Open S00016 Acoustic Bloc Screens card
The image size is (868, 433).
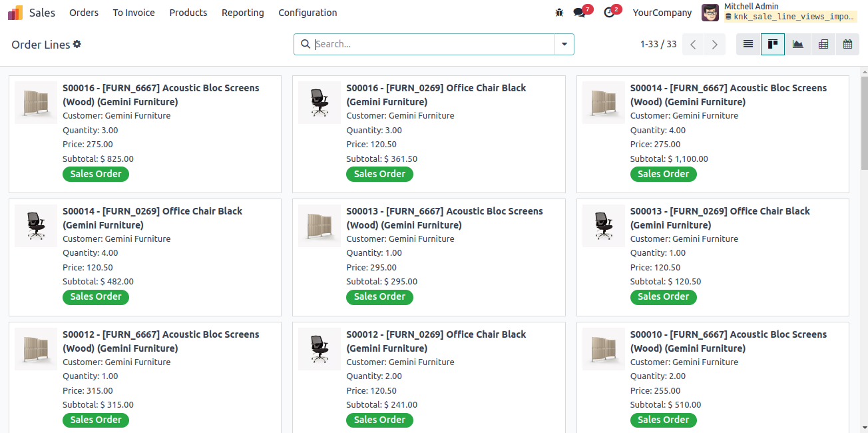coord(145,134)
